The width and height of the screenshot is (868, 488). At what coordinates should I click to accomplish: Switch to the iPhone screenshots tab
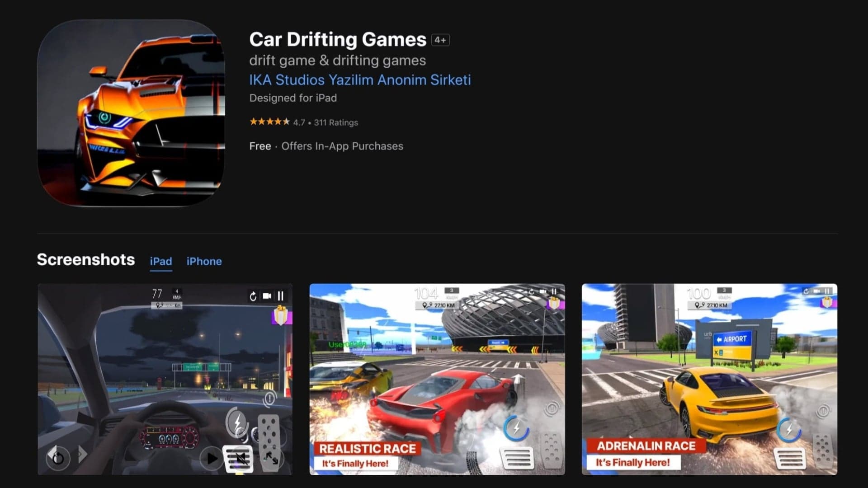(204, 261)
